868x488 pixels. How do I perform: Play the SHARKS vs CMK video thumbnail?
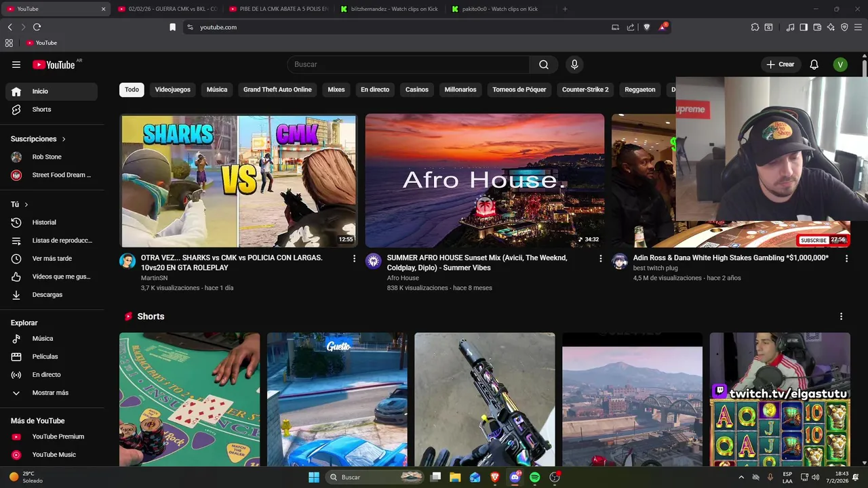click(x=239, y=180)
